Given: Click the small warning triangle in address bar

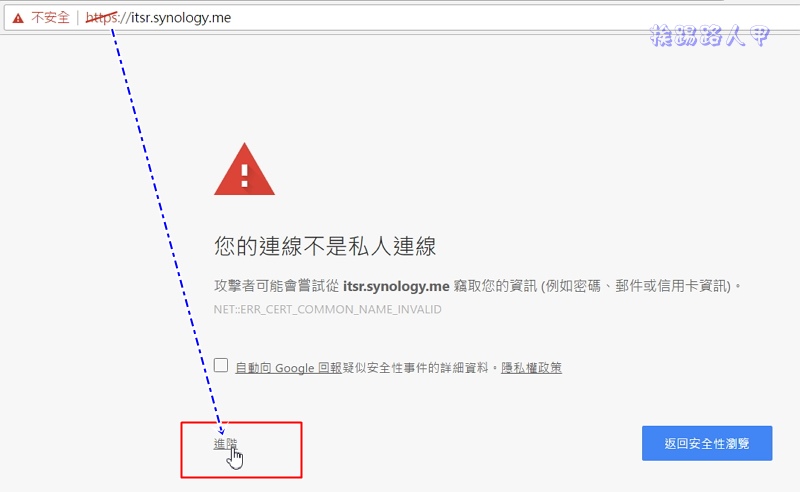Looking at the screenshot, I should pyautogui.click(x=18, y=18).
